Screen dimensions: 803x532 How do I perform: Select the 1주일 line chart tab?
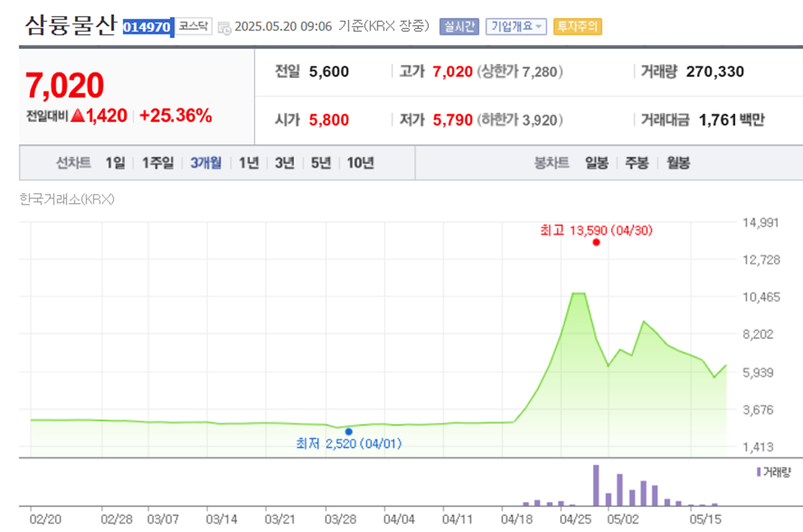(x=158, y=163)
